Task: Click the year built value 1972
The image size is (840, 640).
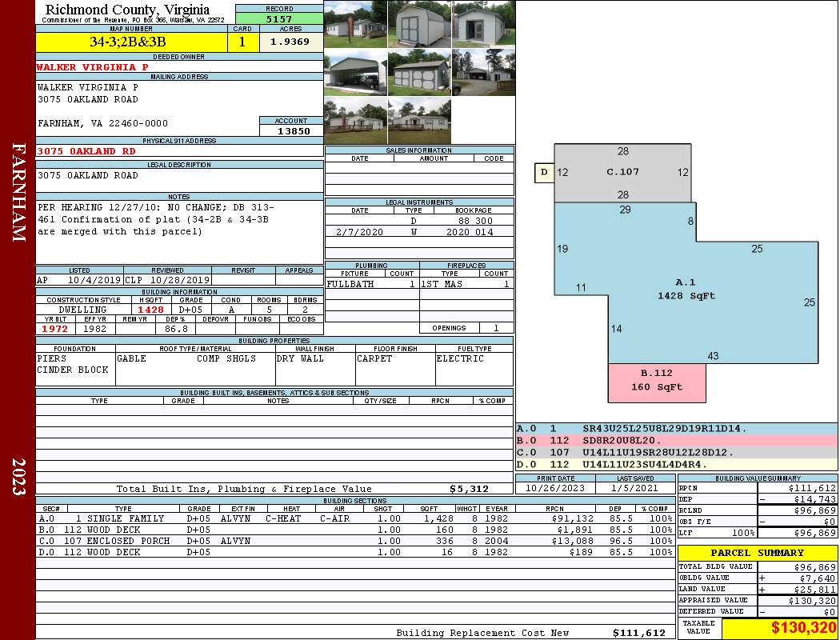Action: point(54,329)
